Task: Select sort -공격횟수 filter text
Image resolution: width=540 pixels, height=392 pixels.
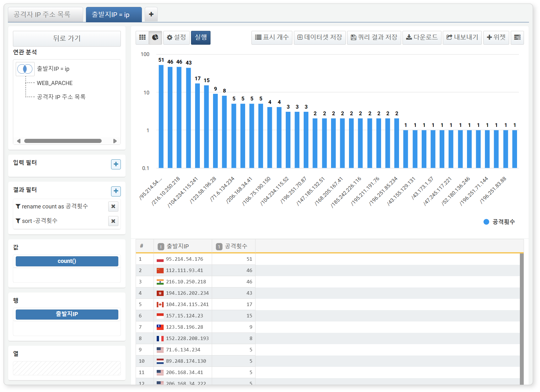Action: (x=40, y=221)
